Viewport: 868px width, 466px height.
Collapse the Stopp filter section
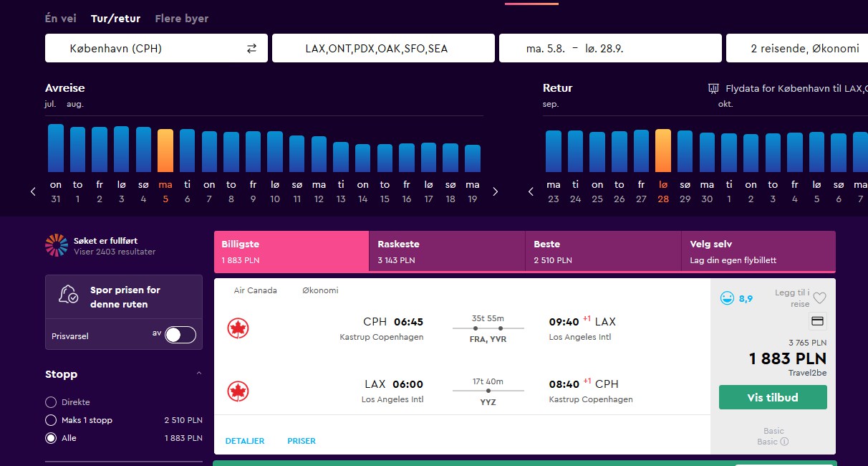(199, 374)
